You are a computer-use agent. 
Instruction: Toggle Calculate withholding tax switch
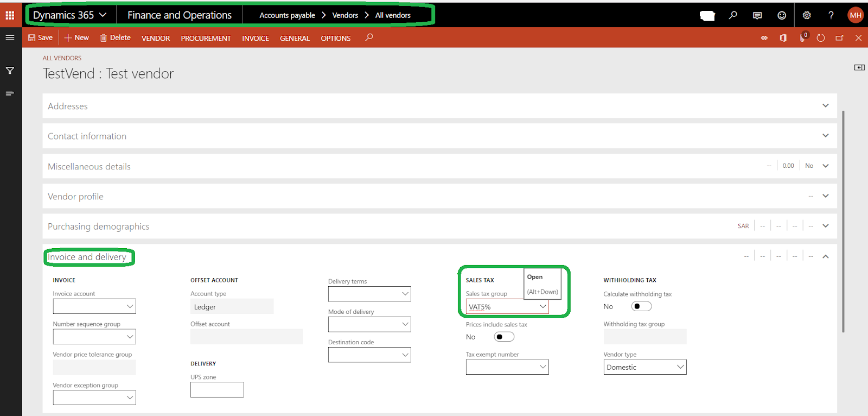click(x=642, y=306)
